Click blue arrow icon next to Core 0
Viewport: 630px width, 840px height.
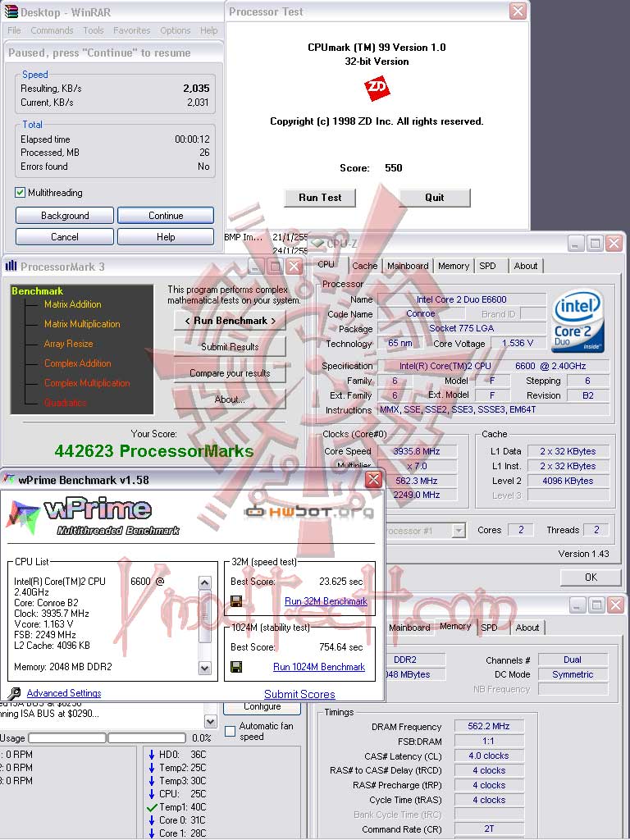152,820
